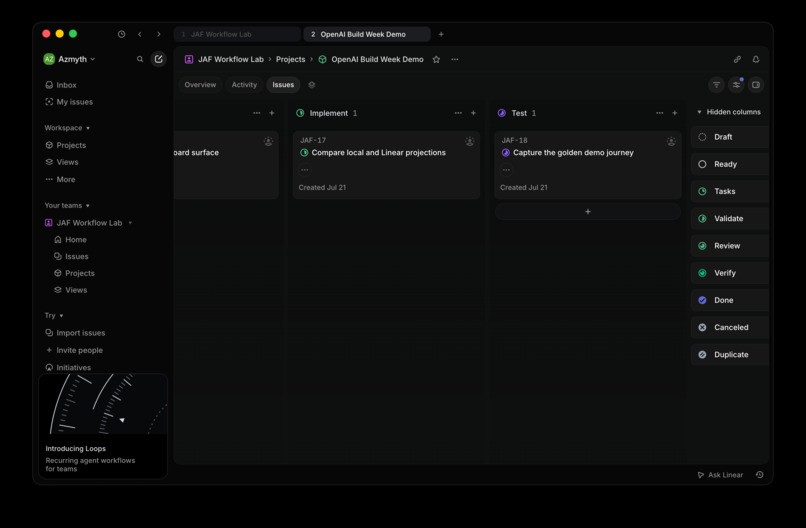Toggle the details sidebar panel icon
Image resolution: width=806 pixels, height=528 pixels.
click(x=756, y=85)
